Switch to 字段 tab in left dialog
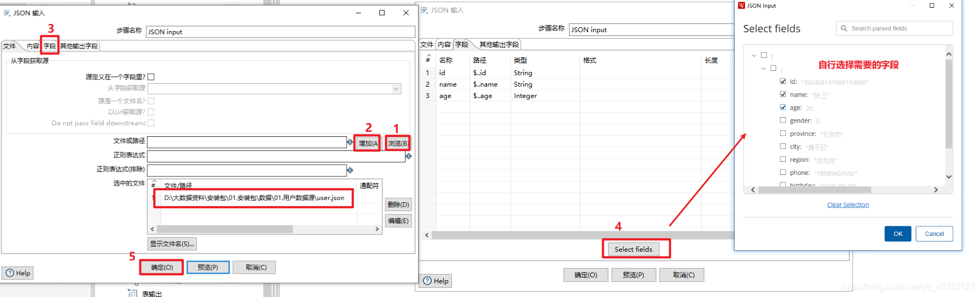 [x=50, y=46]
